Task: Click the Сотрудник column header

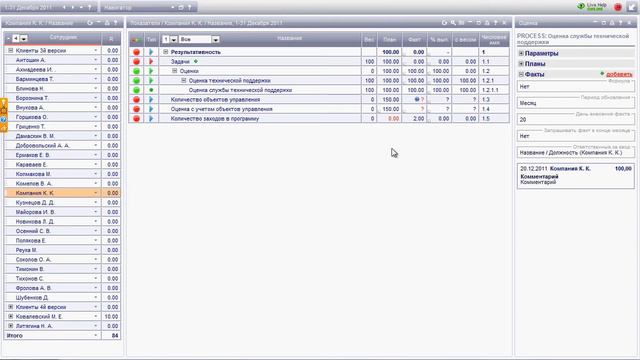Action: [x=63, y=37]
